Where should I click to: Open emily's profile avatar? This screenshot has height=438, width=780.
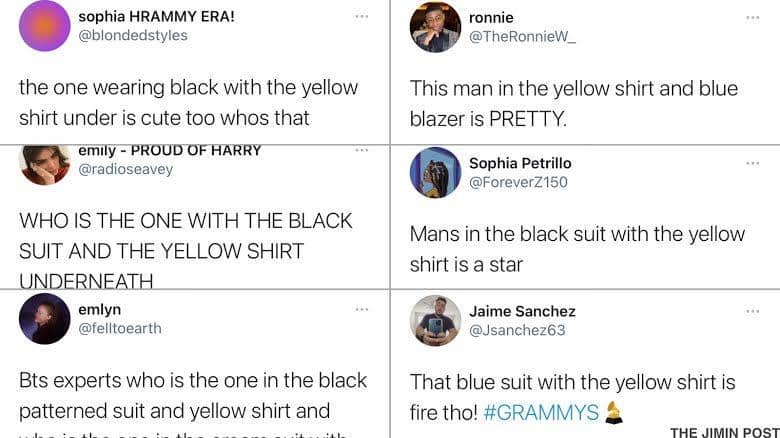(x=45, y=163)
